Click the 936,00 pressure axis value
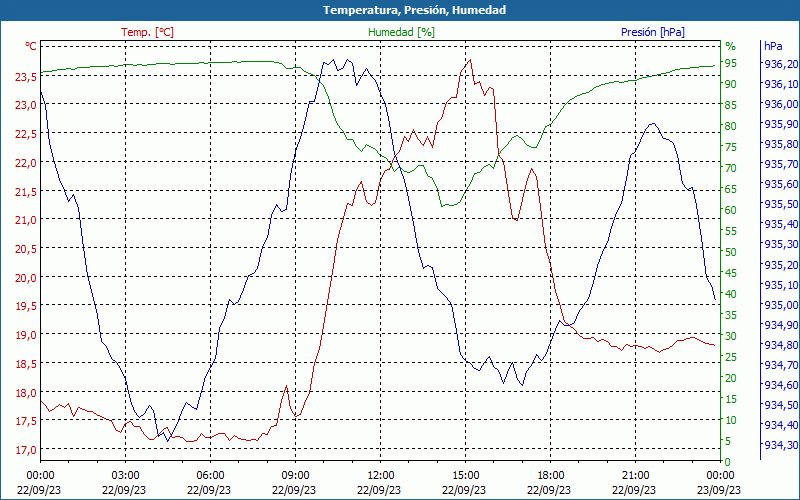The image size is (800, 500). 780,104
